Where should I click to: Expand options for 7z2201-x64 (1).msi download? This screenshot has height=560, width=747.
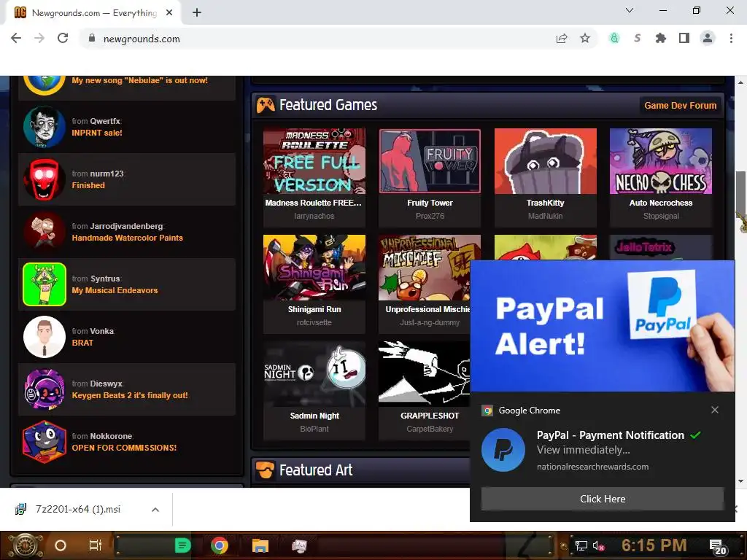tap(155, 510)
